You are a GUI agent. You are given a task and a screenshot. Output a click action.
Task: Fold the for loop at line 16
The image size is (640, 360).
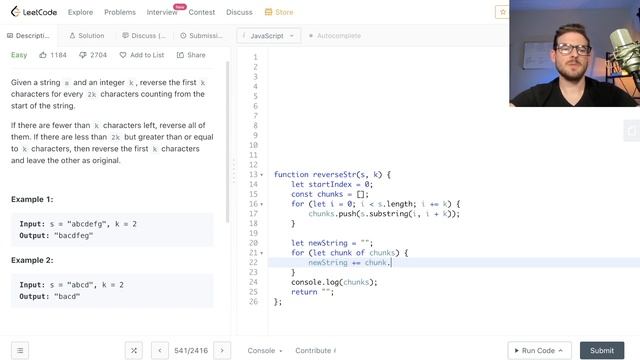[x=262, y=204]
